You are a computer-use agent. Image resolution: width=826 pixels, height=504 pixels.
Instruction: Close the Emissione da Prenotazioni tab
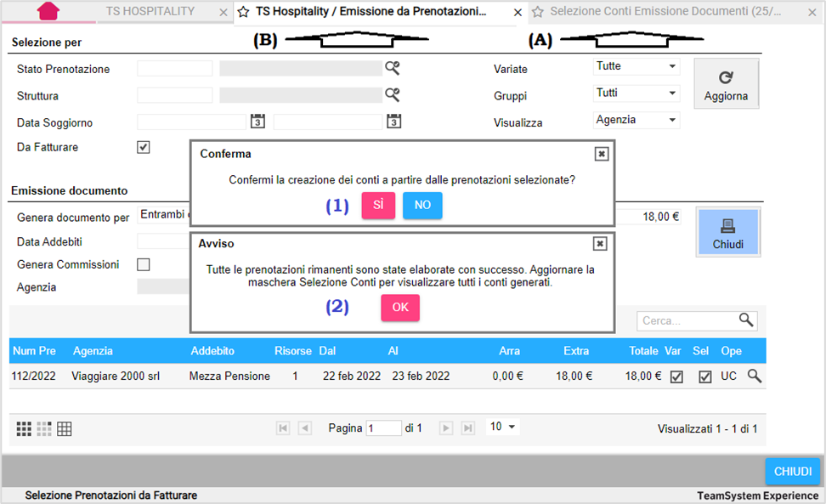(x=518, y=12)
